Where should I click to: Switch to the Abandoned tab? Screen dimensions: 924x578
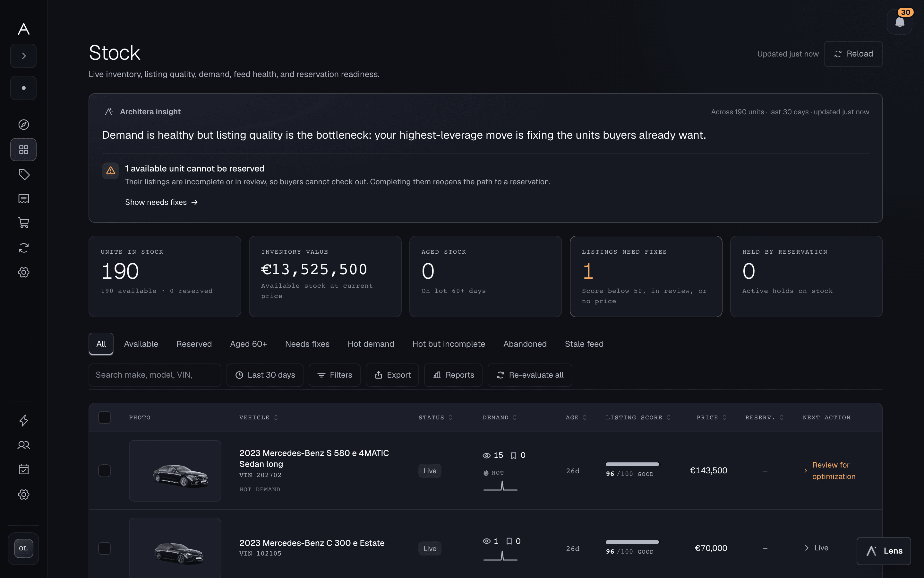[x=525, y=344]
